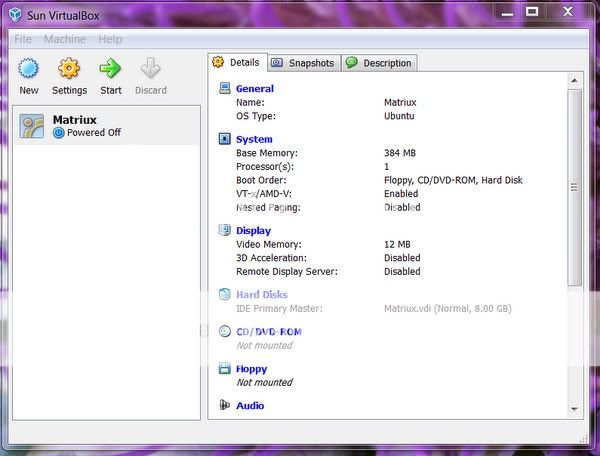Viewport: 600px width, 456px height.
Task: Switch to the Details tab
Action: 238,62
